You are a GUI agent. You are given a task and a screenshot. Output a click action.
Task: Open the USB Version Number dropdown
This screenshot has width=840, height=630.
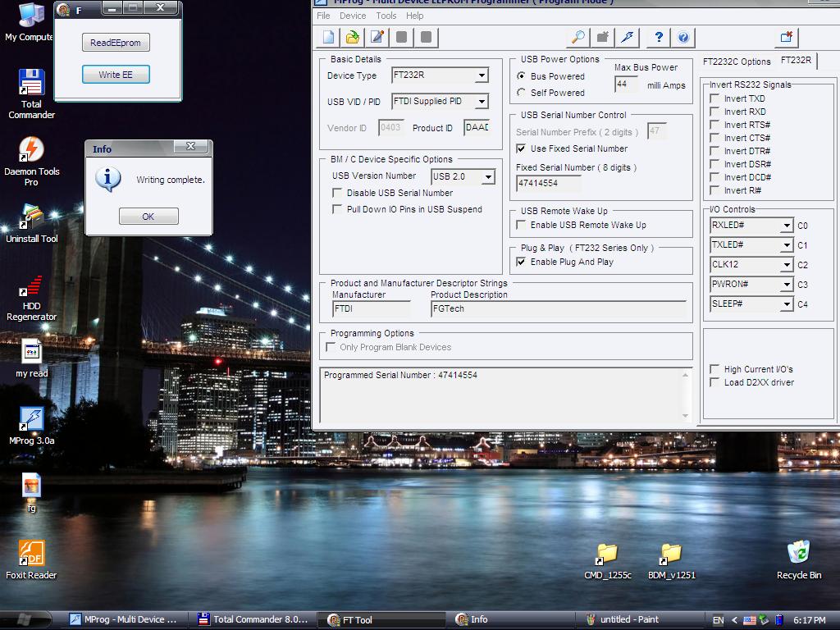tap(488, 177)
